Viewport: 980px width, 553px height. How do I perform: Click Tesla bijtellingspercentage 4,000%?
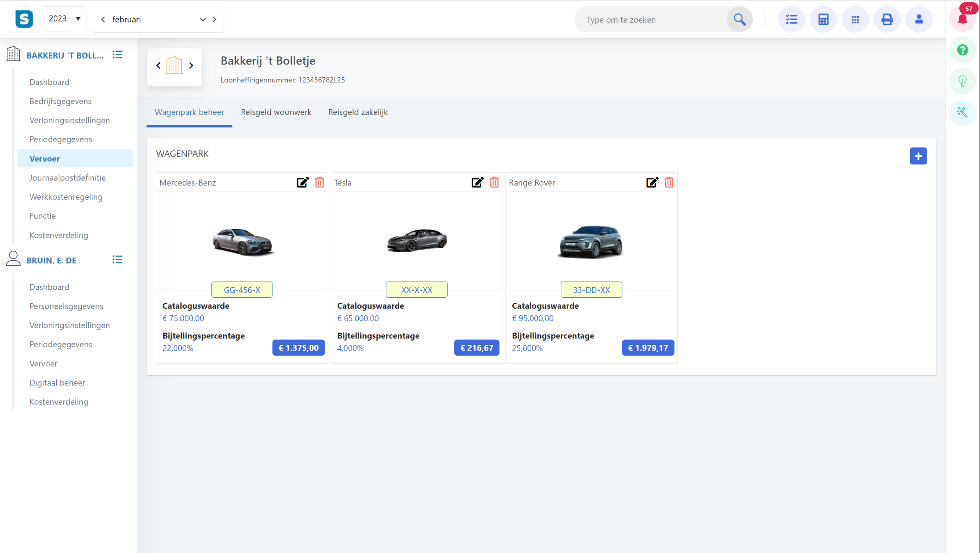(x=350, y=348)
